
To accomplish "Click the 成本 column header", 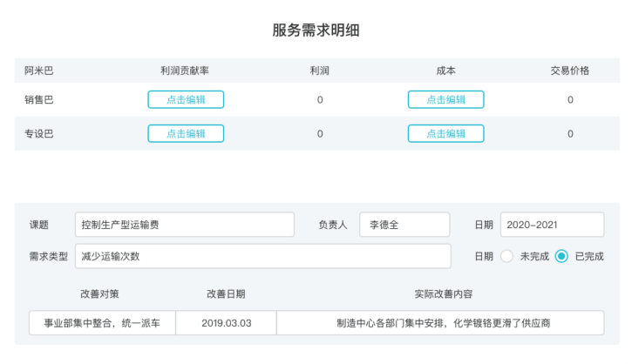I will tap(445, 71).
